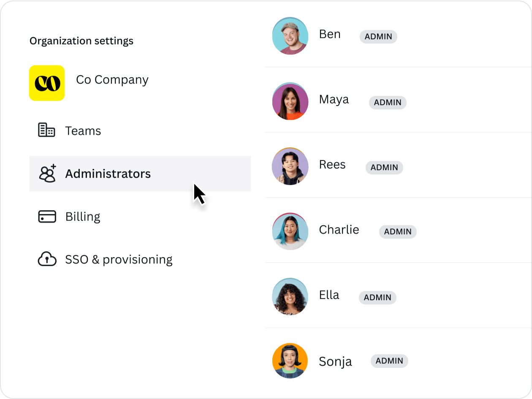The image size is (532, 399).
Task: Click the Teams building icon
Action: pyautogui.click(x=46, y=130)
